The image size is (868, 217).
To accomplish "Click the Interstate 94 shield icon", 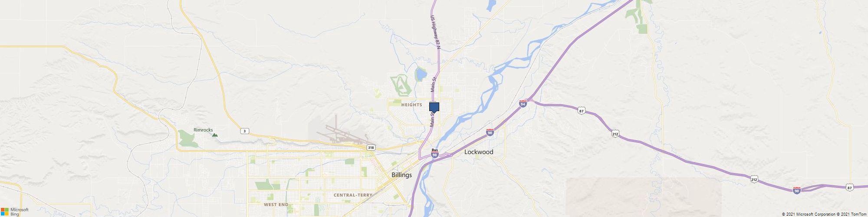I will click(523, 104).
